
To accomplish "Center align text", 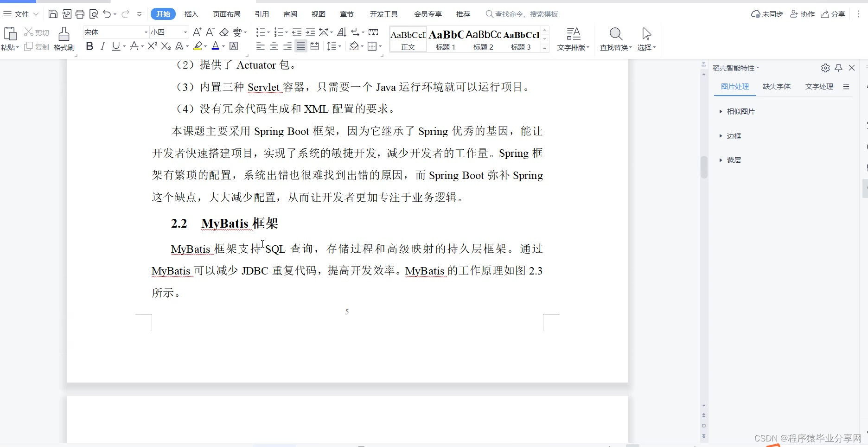I will click(x=274, y=46).
